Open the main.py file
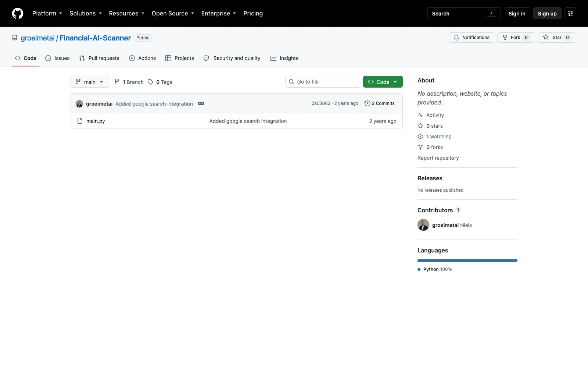The width and height of the screenshot is (588, 368). (96, 121)
